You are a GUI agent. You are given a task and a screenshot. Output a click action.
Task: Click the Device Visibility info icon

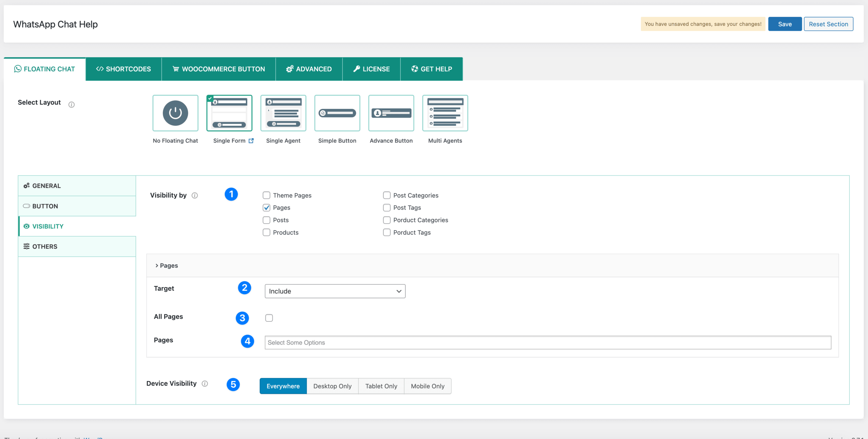click(205, 383)
